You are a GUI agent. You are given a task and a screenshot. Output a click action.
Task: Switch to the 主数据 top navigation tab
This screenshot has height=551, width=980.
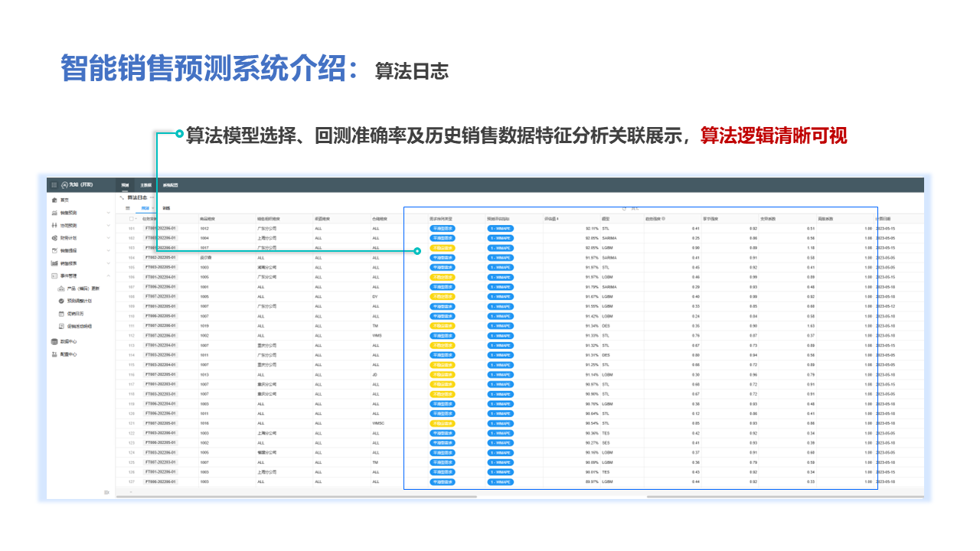point(145,185)
